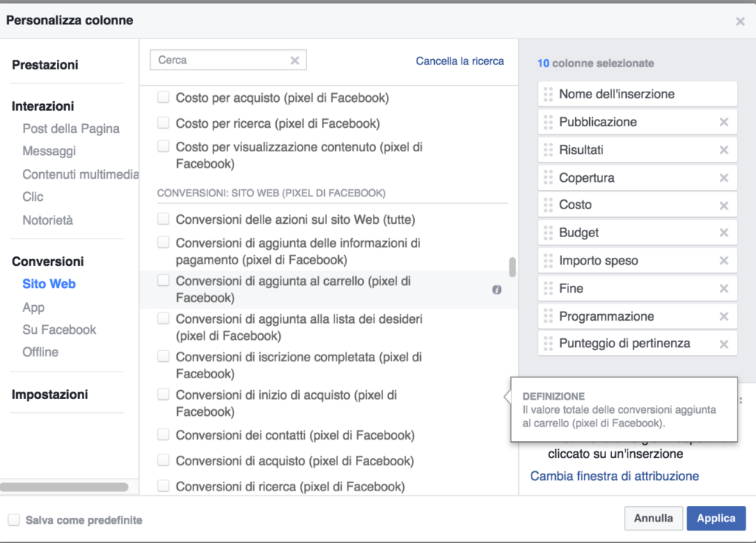
Task: Close the Personalizza colonne dialog
Action: pos(740,21)
